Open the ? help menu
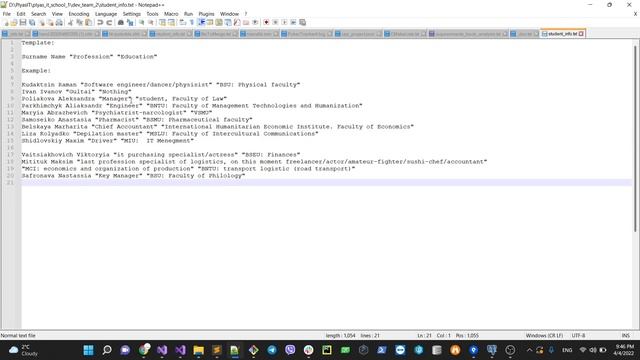 point(246,14)
